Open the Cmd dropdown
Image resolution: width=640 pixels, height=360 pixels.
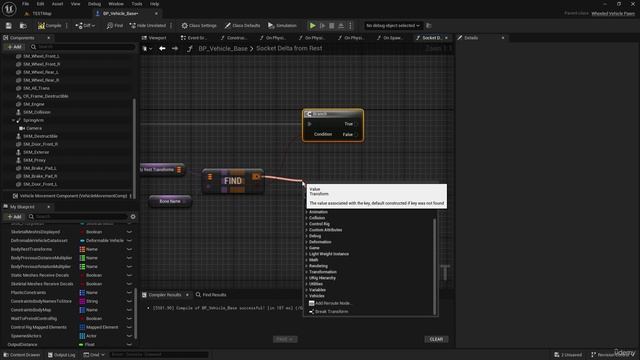94,355
